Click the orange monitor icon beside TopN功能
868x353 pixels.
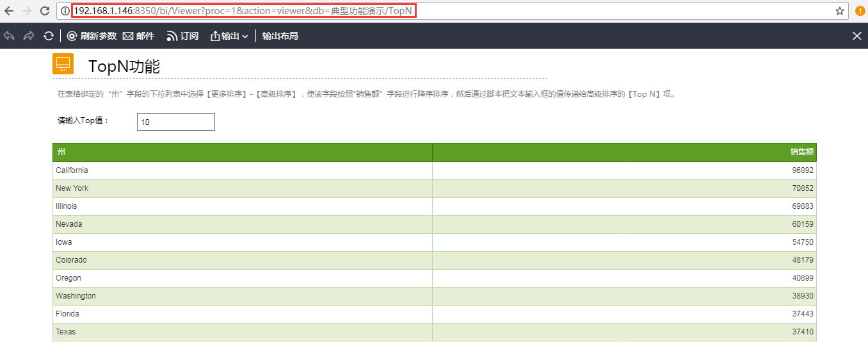pos(63,63)
